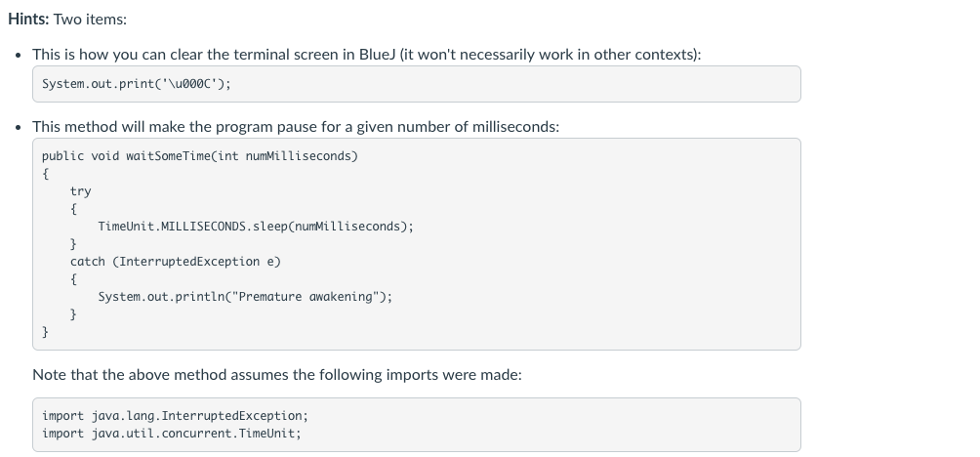Click the '\u000C' character literal

(189, 84)
